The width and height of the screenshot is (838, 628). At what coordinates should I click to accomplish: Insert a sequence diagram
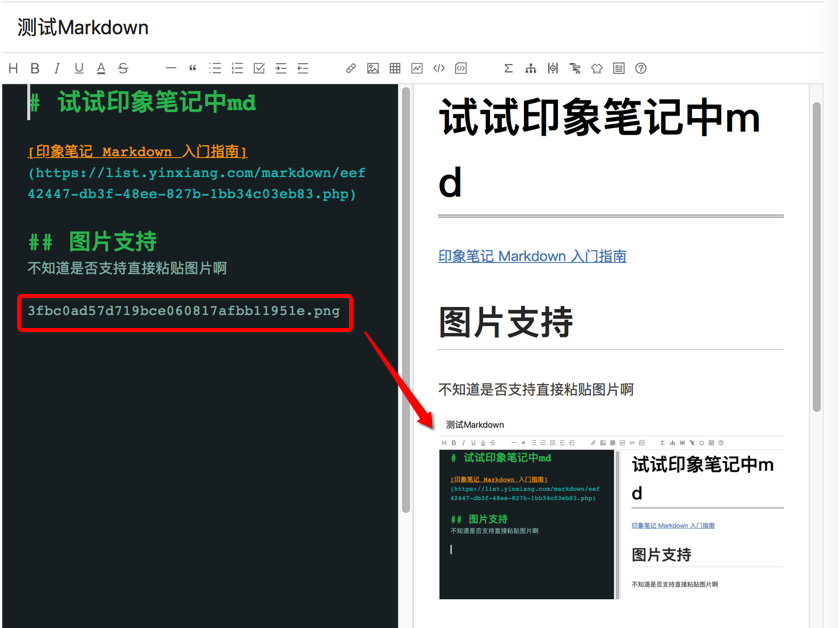pos(553,68)
